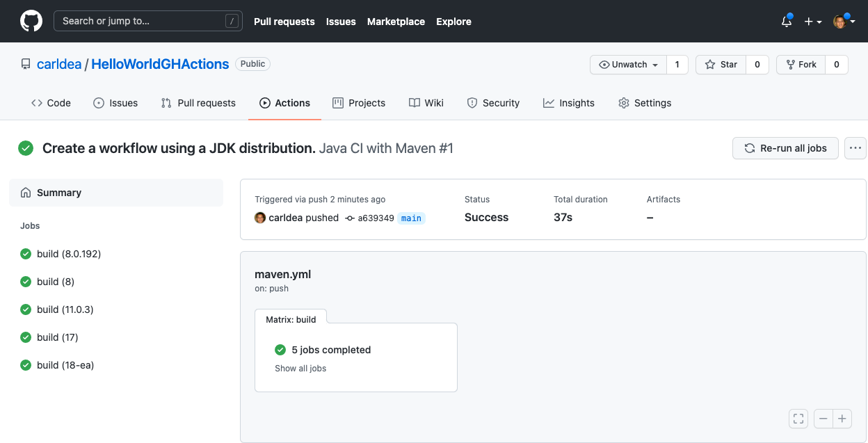The height and width of the screenshot is (443, 868).
Task: Open the user avatar menu
Action: point(843,22)
